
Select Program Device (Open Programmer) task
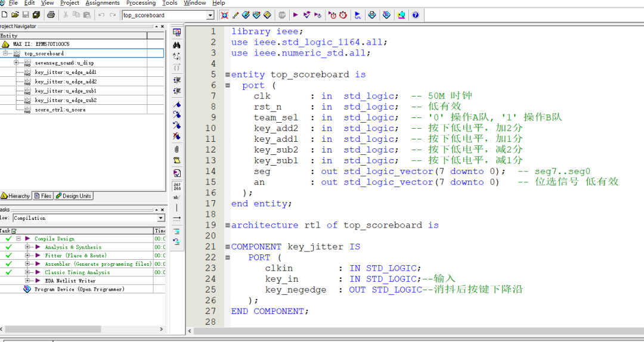(79, 289)
